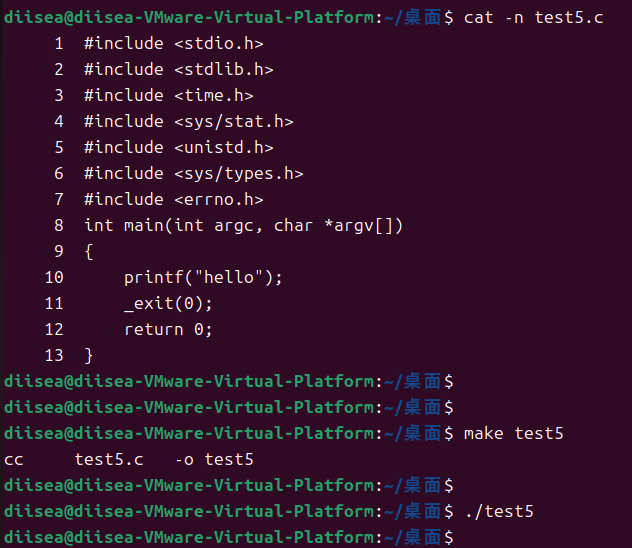The height and width of the screenshot is (548, 632).
Task: Click the 'cc test5.c -o test5' output line
Action: pos(129,460)
